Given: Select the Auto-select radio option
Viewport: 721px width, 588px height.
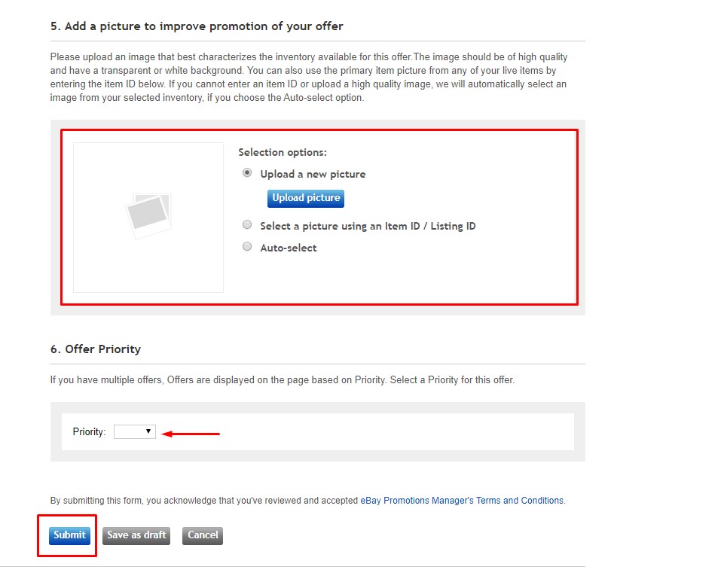Looking at the screenshot, I should pyautogui.click(x=247, y=247).
